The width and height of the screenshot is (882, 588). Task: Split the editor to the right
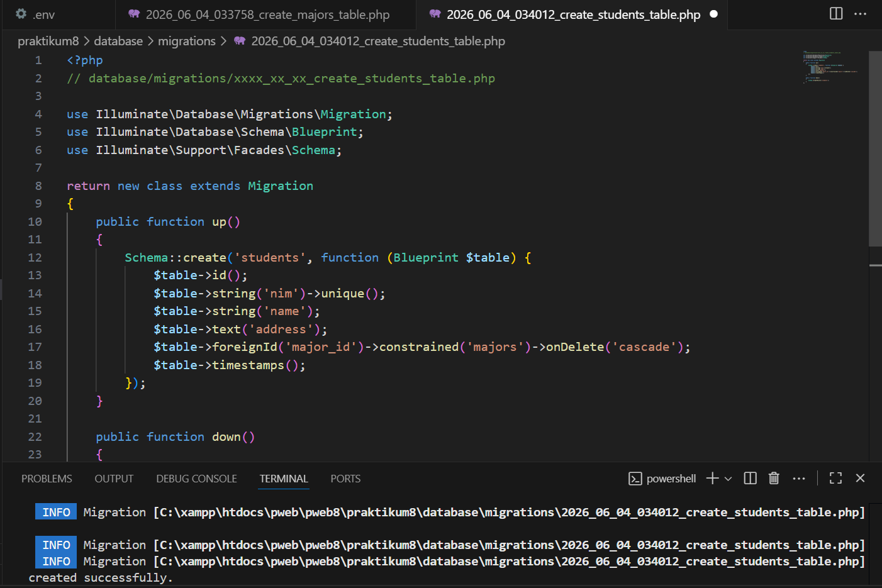click(836, 14)
